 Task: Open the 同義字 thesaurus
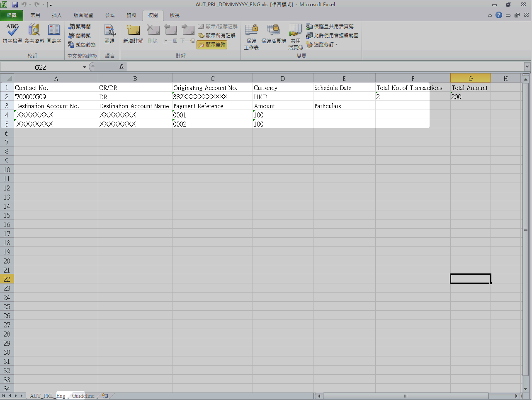(x=54, y=34)
